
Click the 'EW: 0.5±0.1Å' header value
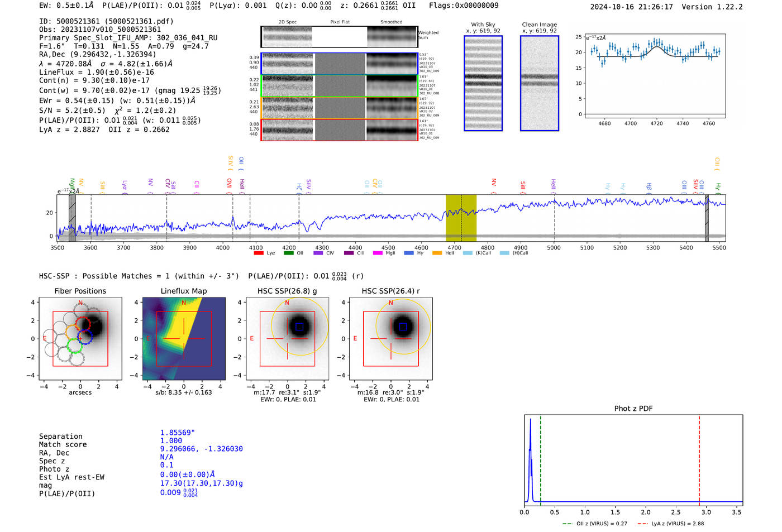(x=66, y=6)
